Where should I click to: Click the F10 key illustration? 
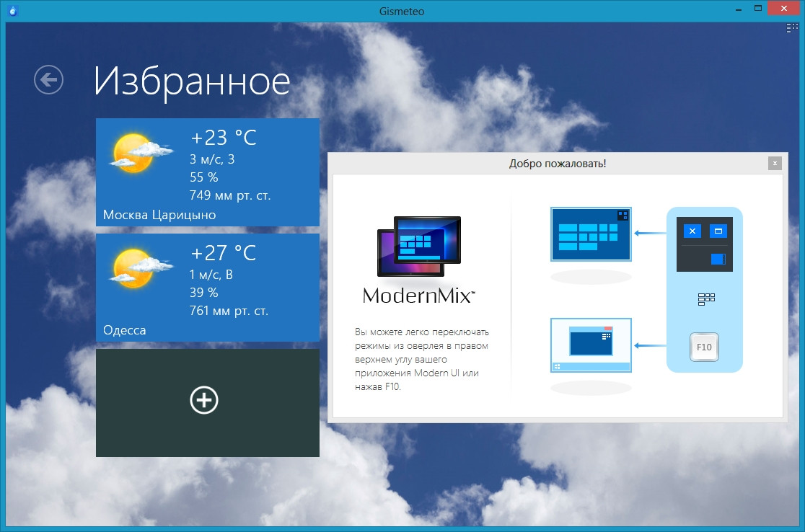pyautogui.click(x=704, y=347)
